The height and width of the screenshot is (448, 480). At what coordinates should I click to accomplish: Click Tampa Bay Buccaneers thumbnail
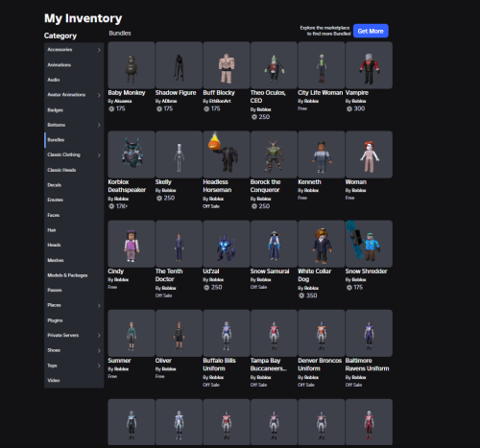(274, 333)
